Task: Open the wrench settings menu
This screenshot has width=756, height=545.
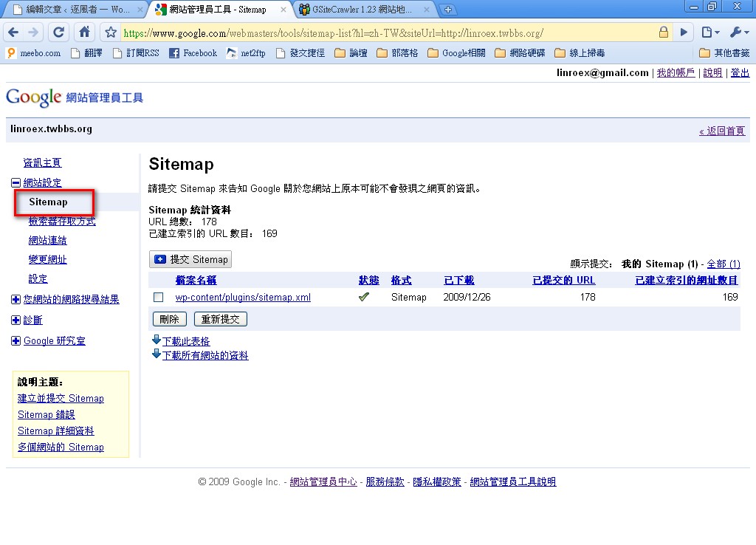Action: coord(739,32)
